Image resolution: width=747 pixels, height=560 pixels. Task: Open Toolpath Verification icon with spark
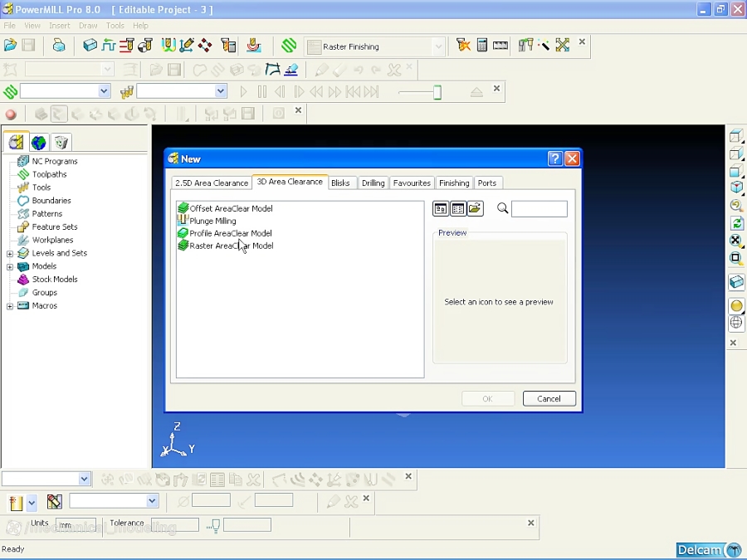click(x=462, y=46)
